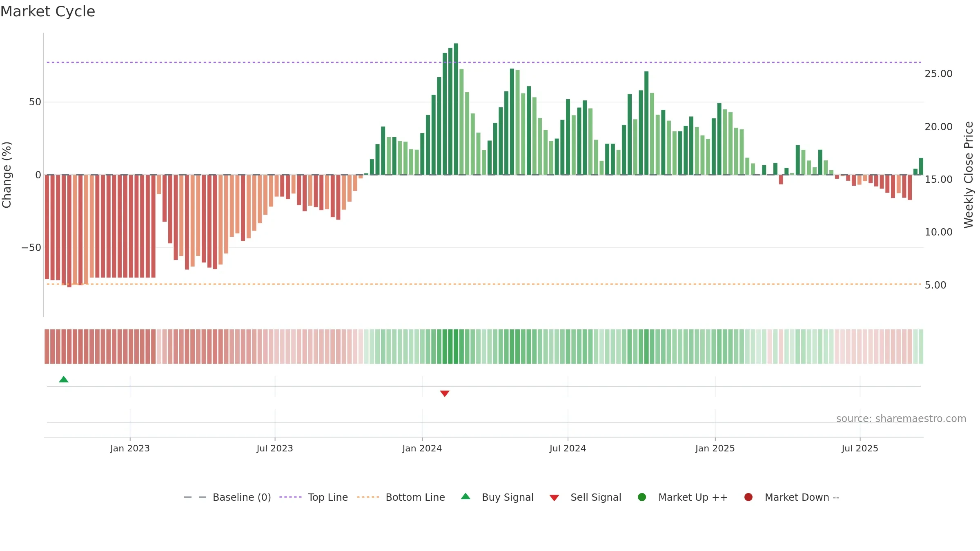Click the red Sell Signal triangle on the timeline

coord(445,393)
